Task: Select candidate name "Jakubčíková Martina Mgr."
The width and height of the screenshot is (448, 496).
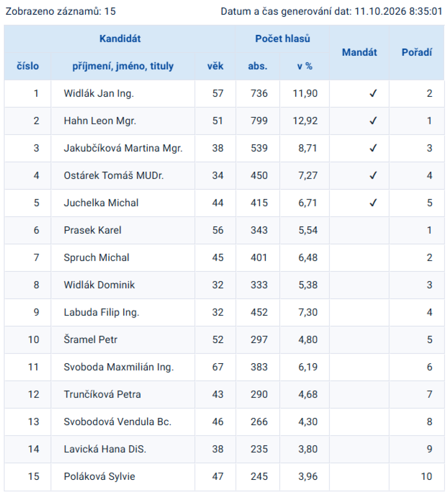Action: 123,148
